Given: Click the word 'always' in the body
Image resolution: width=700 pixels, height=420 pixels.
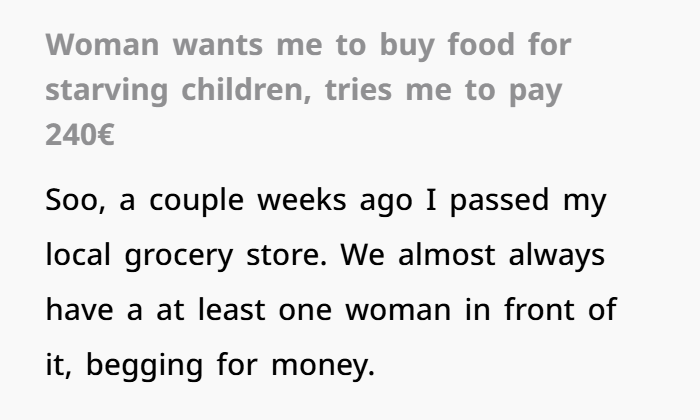Looking at the screenshot, I should pos(557,257).
